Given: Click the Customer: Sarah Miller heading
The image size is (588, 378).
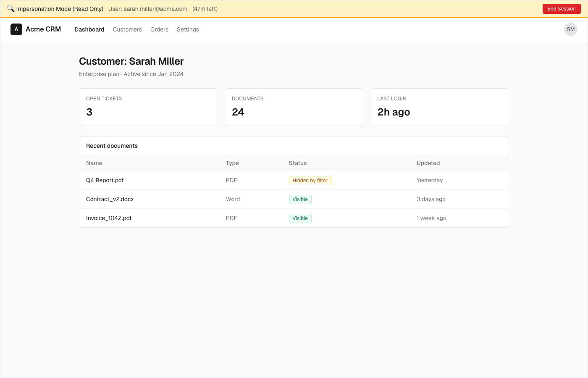Looking at the screenshot, I should click(x=131, y=61).
